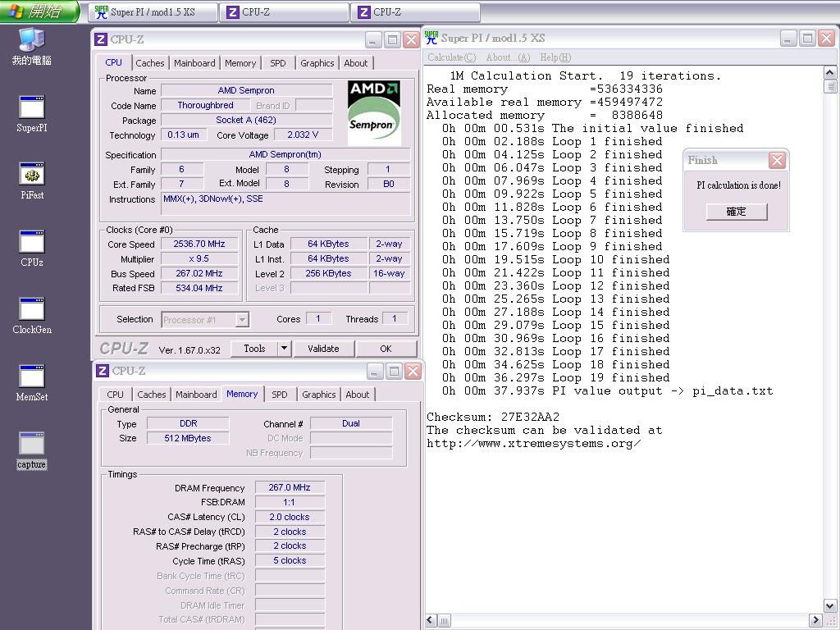Select the MemSet desktop shortcut
Screen dimensions: 840x630
[x=32, y=384]
